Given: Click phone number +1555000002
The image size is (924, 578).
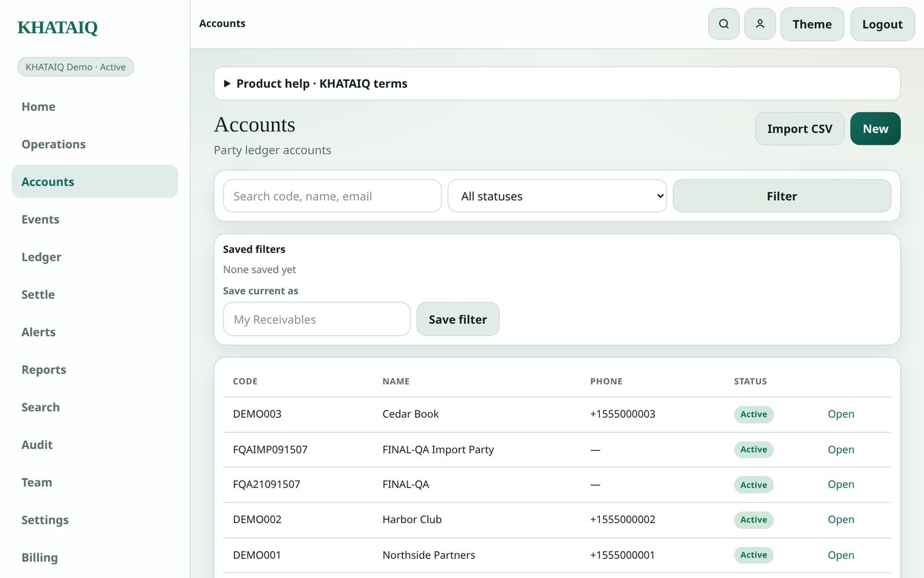Looking at the screenshot, I should (x=623, y=520).
